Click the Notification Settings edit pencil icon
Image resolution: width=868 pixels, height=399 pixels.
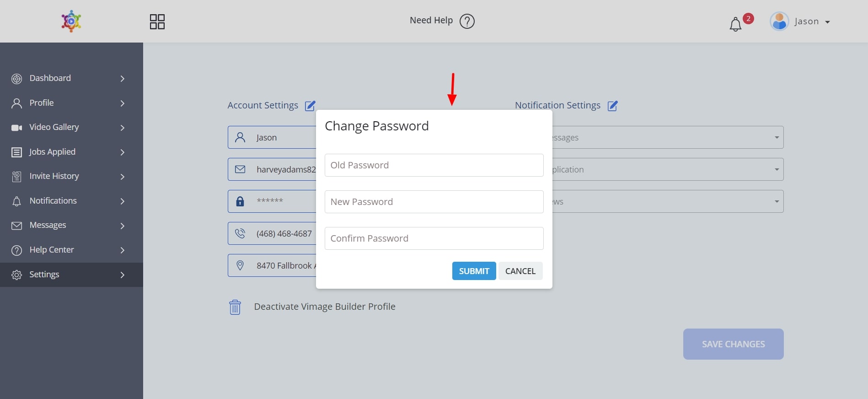(x=612, y=106)
